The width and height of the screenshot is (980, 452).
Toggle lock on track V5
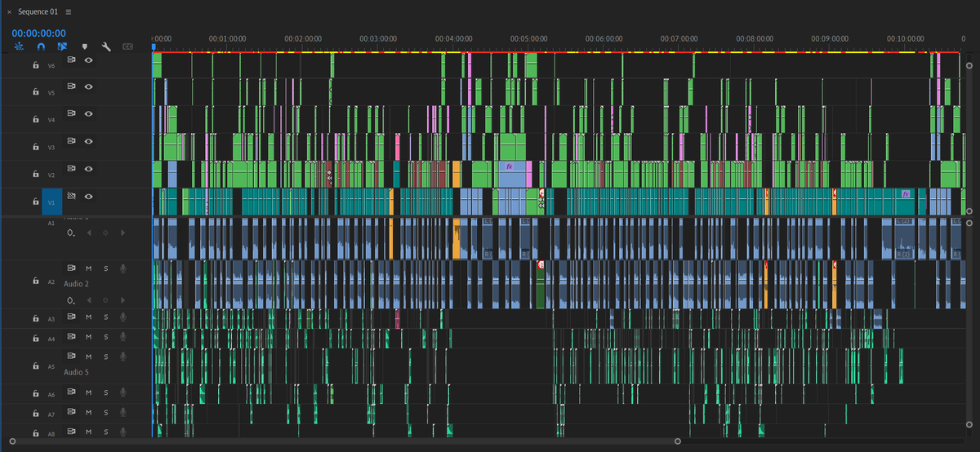click(36, 92)
